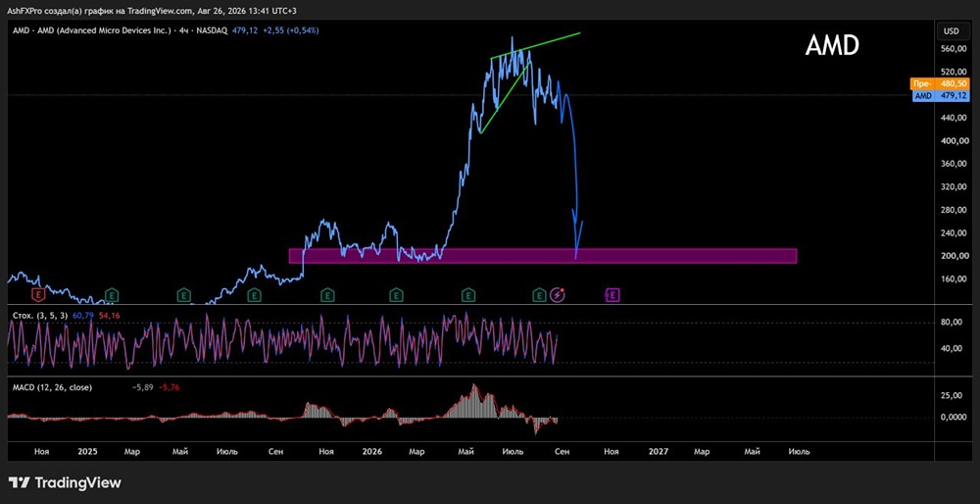
Task: Click the 320,00 price axis label
Action: coord(954,187)
